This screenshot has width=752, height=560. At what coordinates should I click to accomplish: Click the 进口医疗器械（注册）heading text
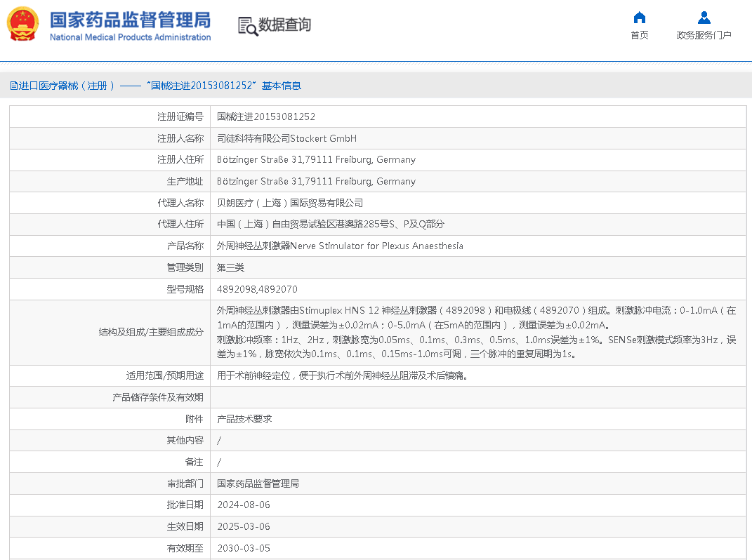click(x=67, y=86)
